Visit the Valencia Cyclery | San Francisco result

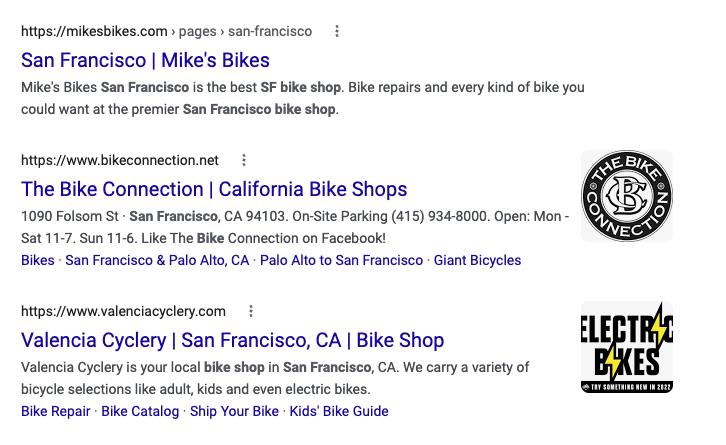click(x=232, y=340)
